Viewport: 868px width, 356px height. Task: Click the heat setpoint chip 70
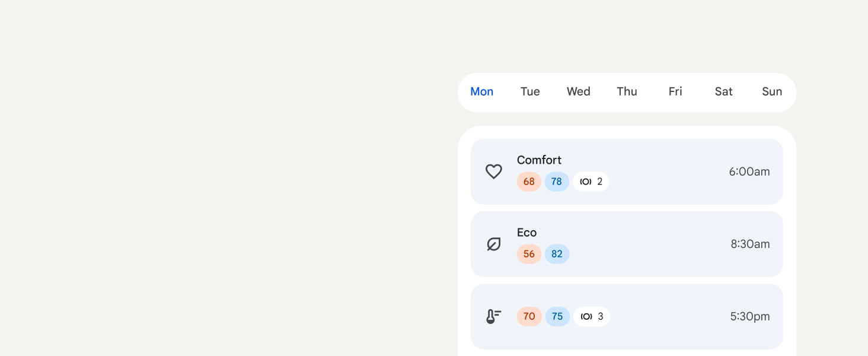click(x=529, y=316)
